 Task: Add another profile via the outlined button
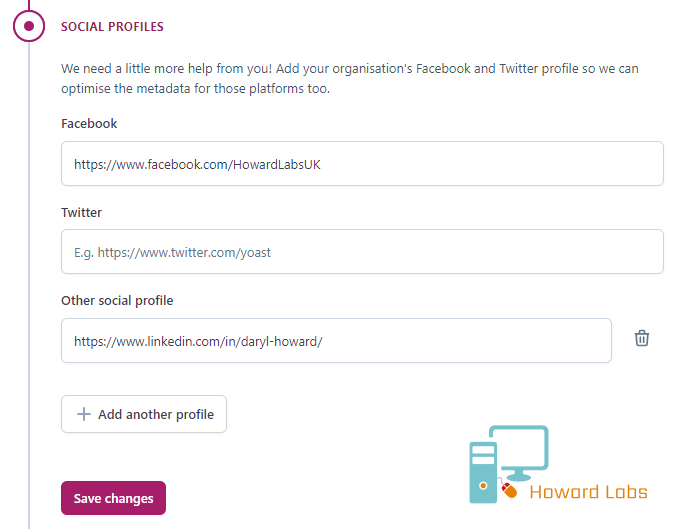(x=144, y=414)
